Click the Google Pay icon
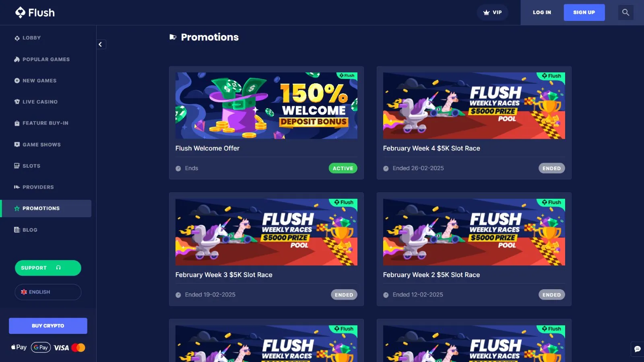The image size is (644, 362). 41,348
